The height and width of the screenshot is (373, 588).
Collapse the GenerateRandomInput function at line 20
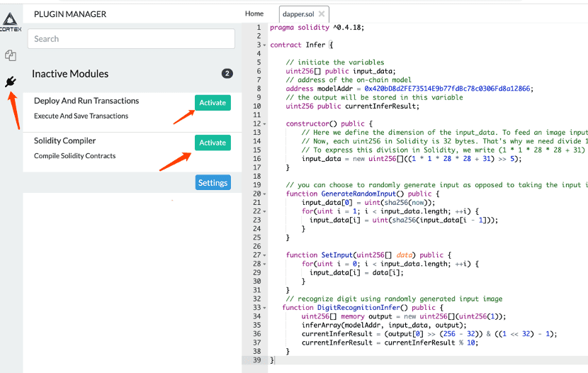tap(265, 194)
